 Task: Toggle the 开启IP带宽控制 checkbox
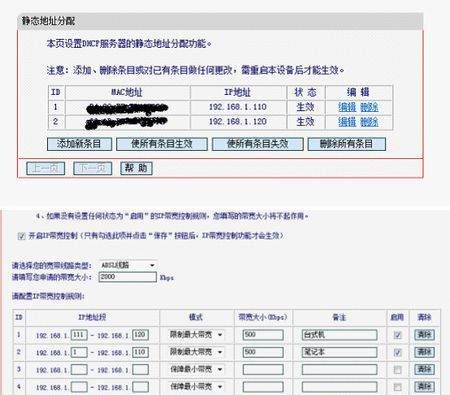pos(22,236)
